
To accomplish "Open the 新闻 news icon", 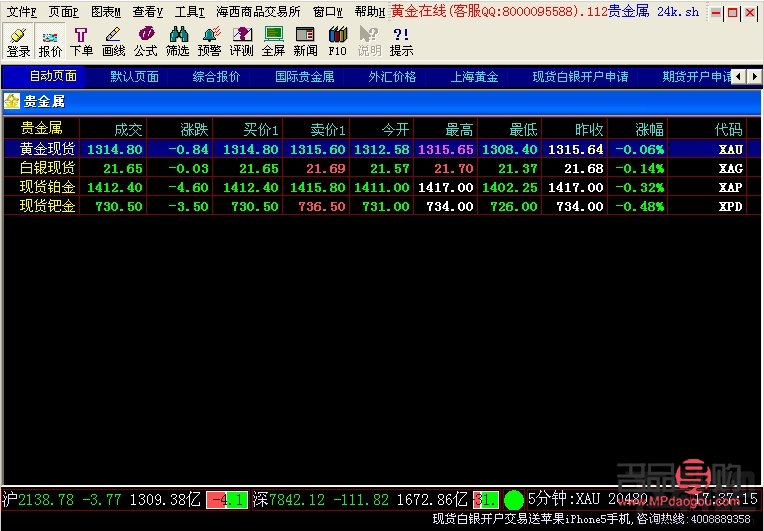I will point(306,42).
